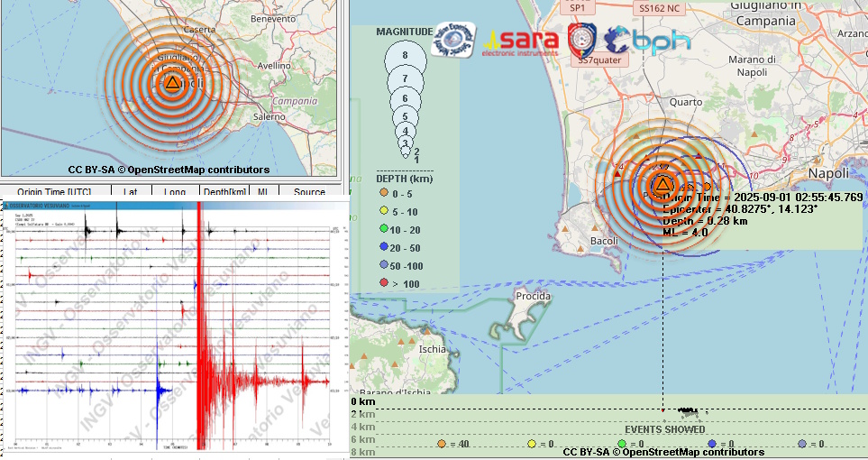
Task: Open the SARA electronic instruments logo
Action: [x=523, y=41]
